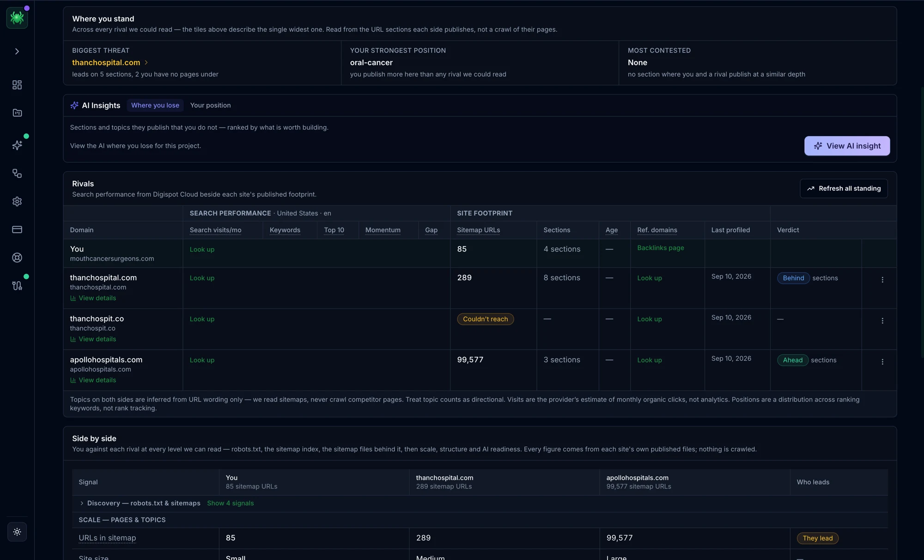Open View details under apollohospitals.com

tap(93, 380)
